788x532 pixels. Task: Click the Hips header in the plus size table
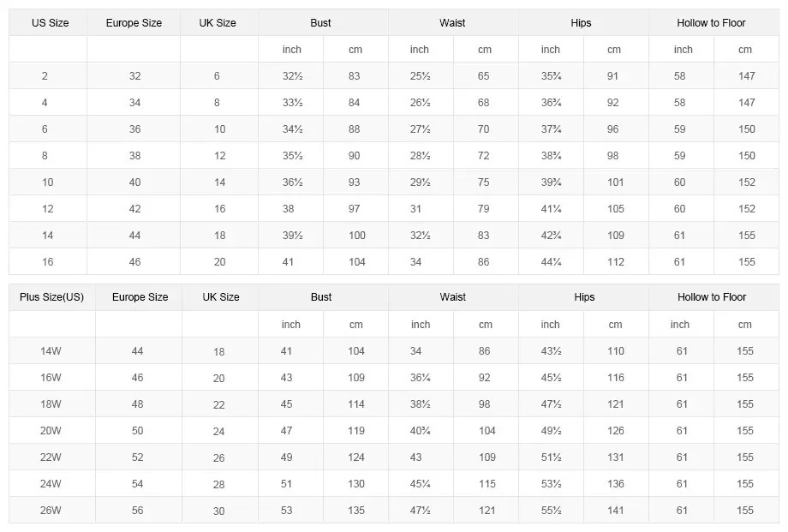(584, 297)
